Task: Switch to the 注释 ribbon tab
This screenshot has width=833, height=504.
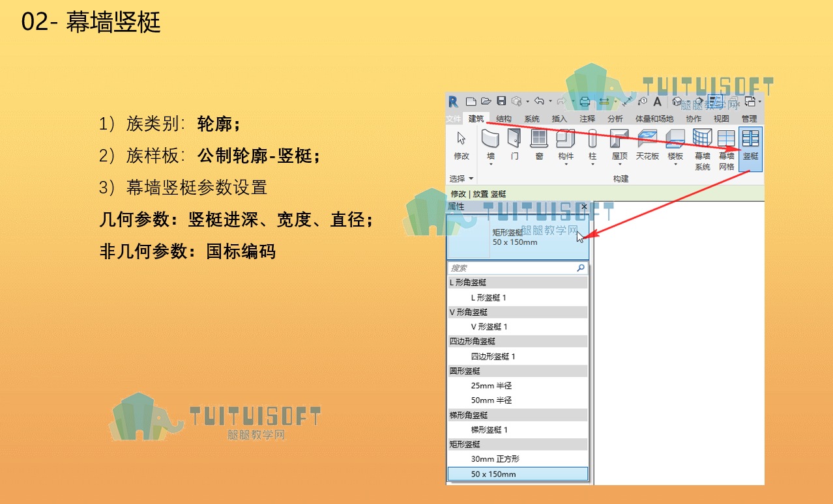Action: [x=587, y=119]
